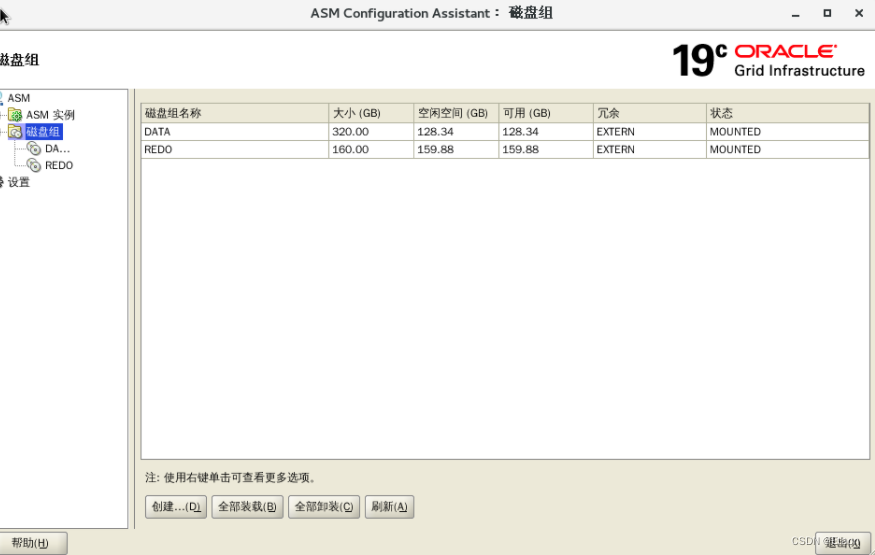This screenshot has height=555, width=875.
Task: Select the 磁盘组 tree node
Action: coord(43,132)
